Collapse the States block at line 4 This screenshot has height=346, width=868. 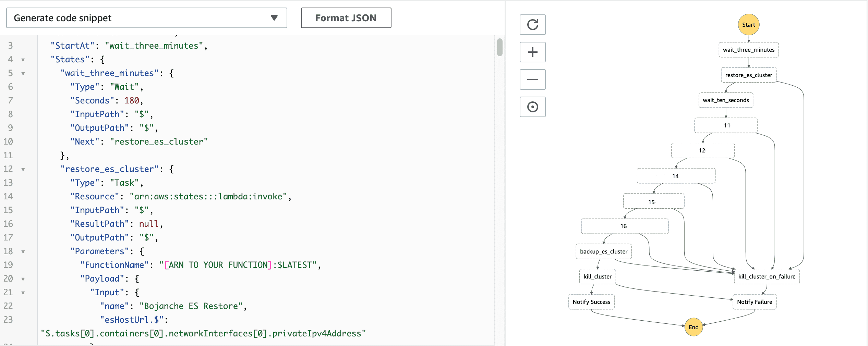tap(23, 60)
